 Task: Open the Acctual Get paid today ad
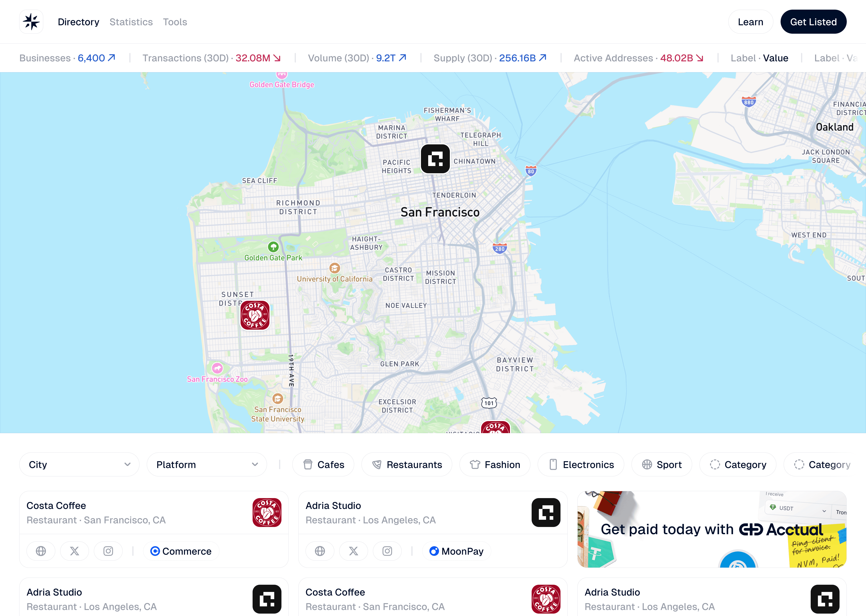(712, 529)
